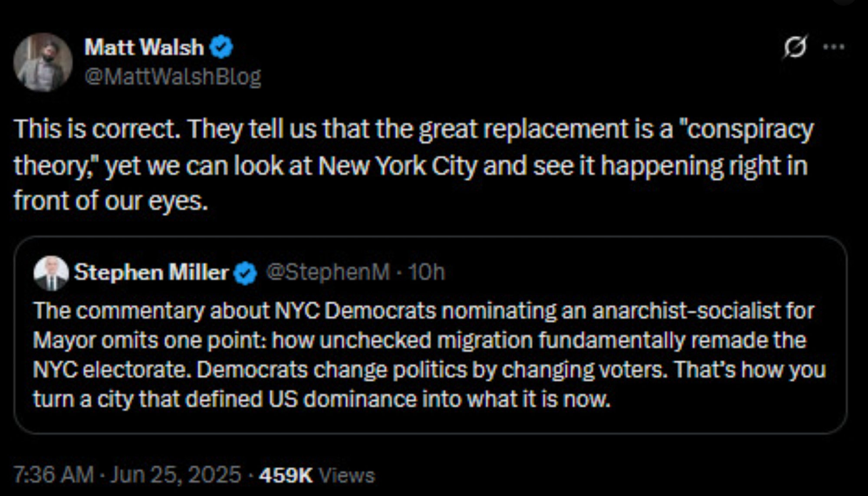Image resolution: width=868 pixels, height=496 pixels.
Task: Click the "This is correct" post text
Action: point(97,129)
